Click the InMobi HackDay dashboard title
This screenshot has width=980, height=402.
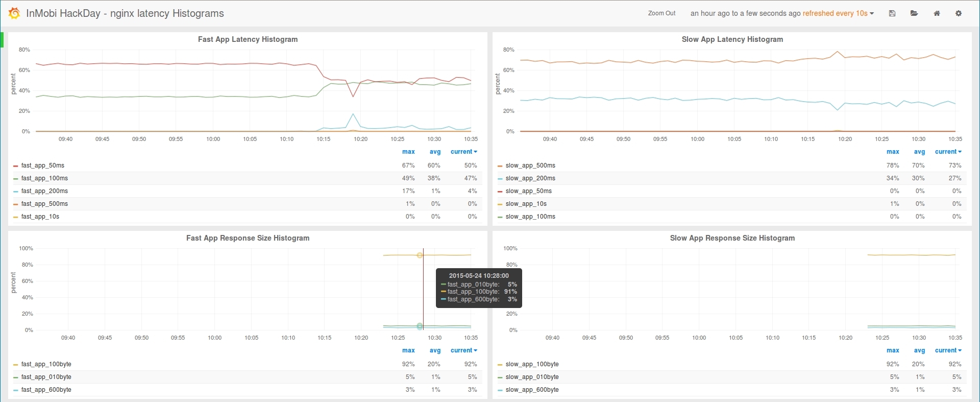(125, 13)
